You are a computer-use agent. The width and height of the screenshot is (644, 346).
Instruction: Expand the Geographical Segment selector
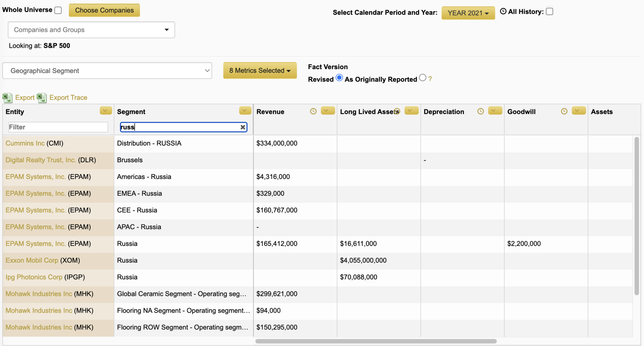click(107, 71)
